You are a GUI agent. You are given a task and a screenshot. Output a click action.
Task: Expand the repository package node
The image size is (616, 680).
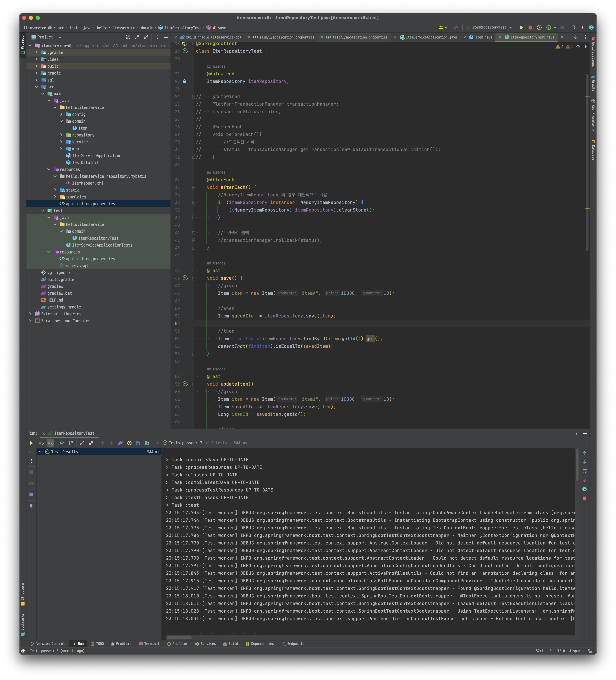(x=61, y=135)
